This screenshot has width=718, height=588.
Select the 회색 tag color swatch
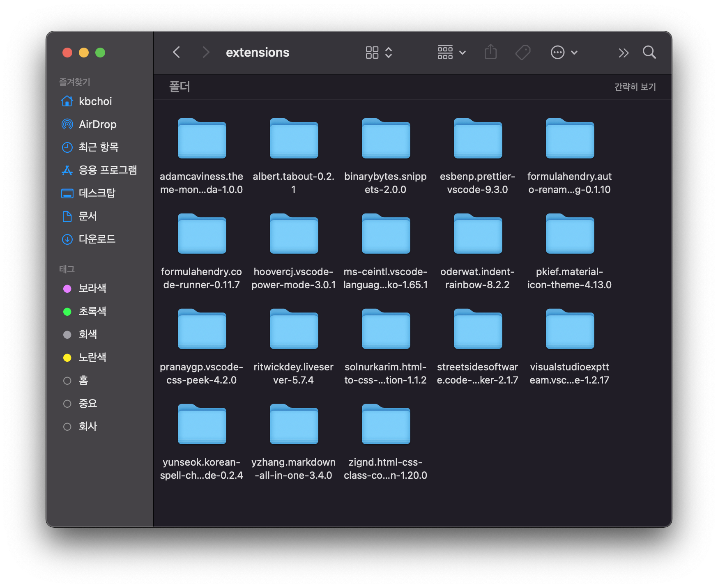(x=67, y=334)
